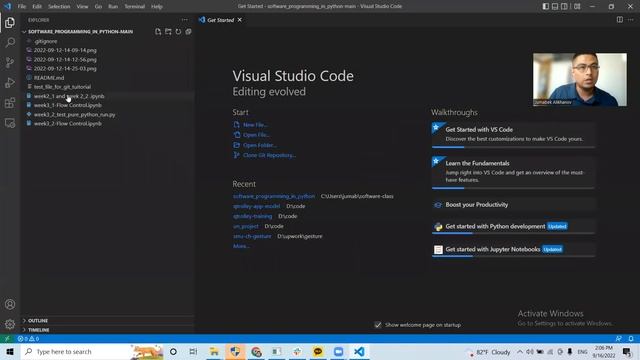
Task: Toggle the primary side bar layout icon
Action: pos(546,6)
